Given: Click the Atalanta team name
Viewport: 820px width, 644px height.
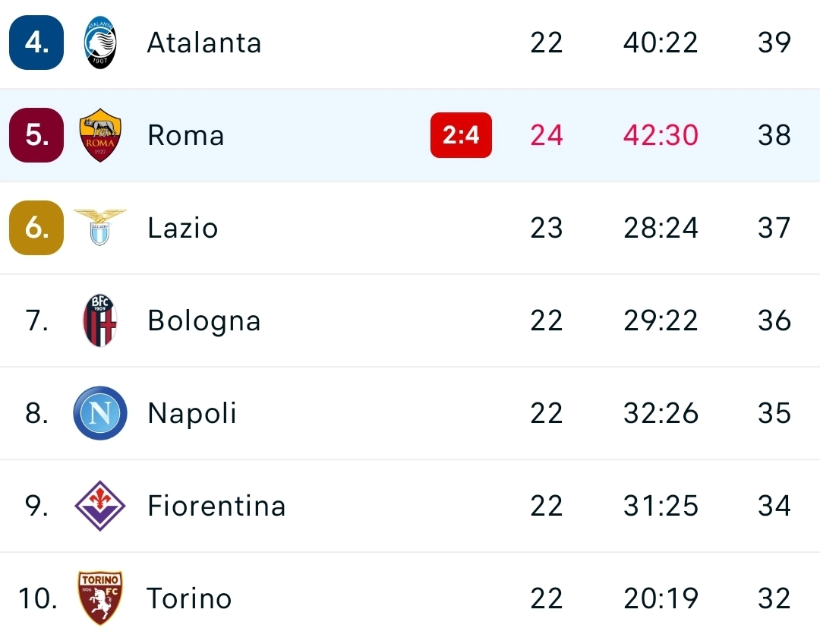Looking at the screenshot, I should [x=203, y=43].
